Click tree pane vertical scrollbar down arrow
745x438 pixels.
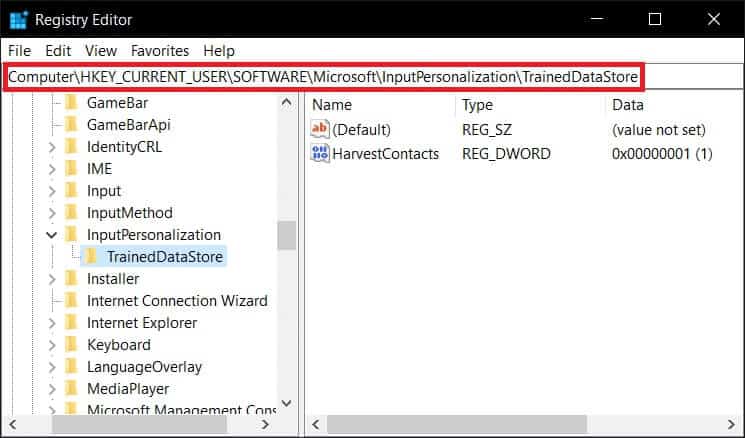tap(287, 403)
